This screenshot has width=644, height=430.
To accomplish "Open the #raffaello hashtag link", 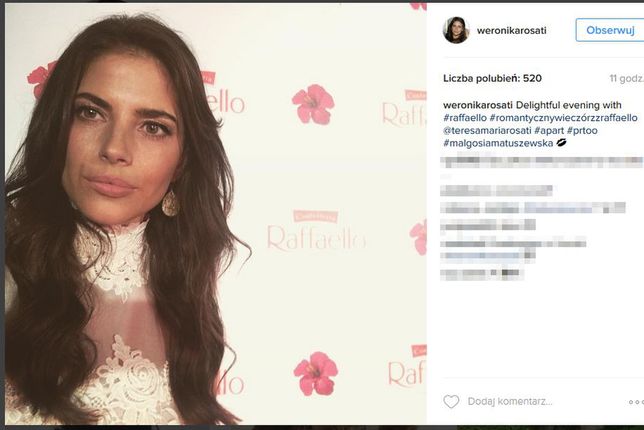I will [x=465, y=118].
